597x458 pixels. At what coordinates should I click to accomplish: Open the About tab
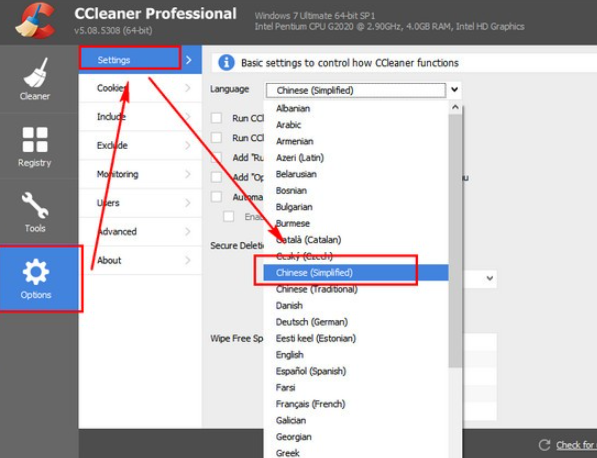140,260
